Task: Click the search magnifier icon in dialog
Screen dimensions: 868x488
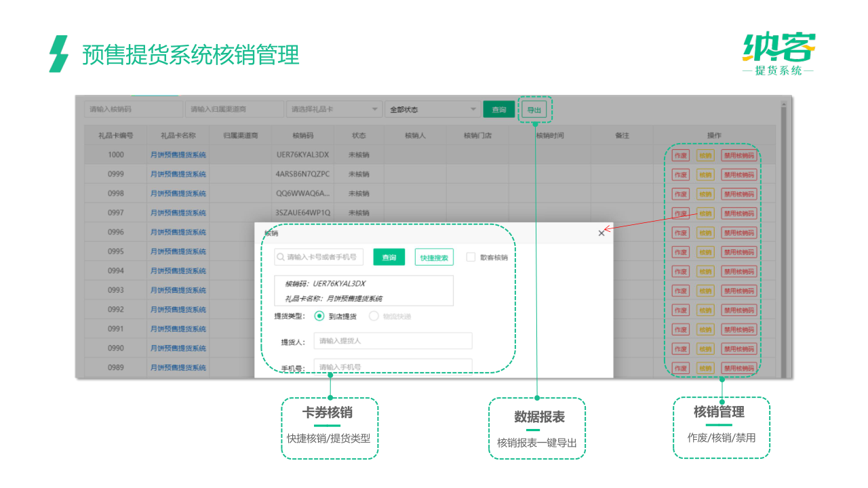Action: [280, 258]
